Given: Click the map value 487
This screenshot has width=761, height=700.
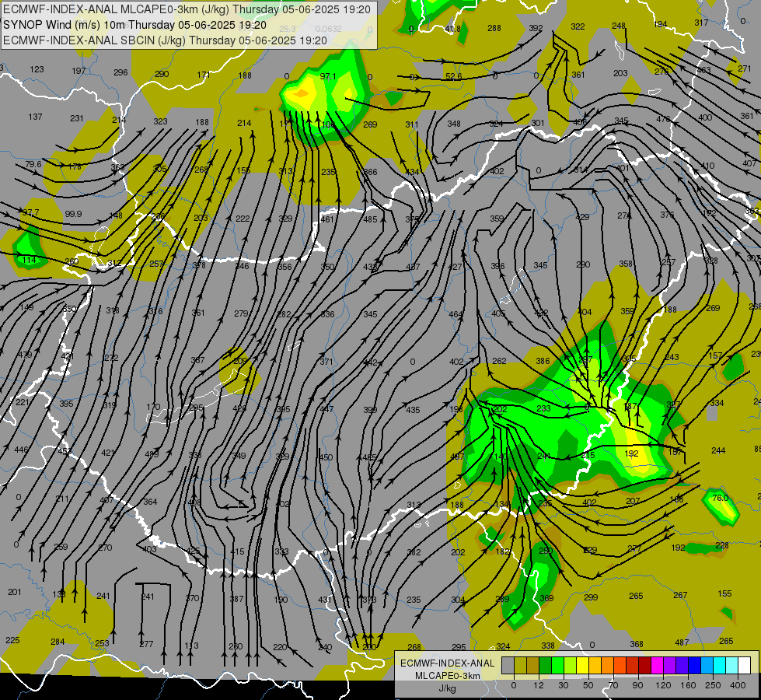Looking at the screenshot, I should [x=682, y=642].
